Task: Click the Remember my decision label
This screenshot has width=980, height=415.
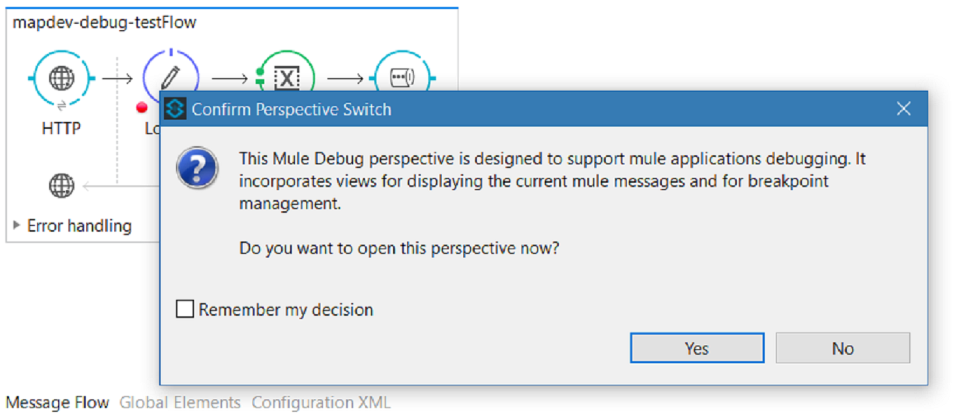Action: [x=286, y=310]
